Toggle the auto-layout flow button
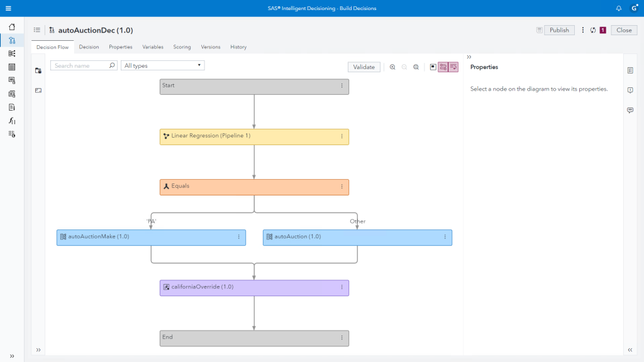Image resolution: width=644 pixels, height=362 pixels. pos(453,67)
